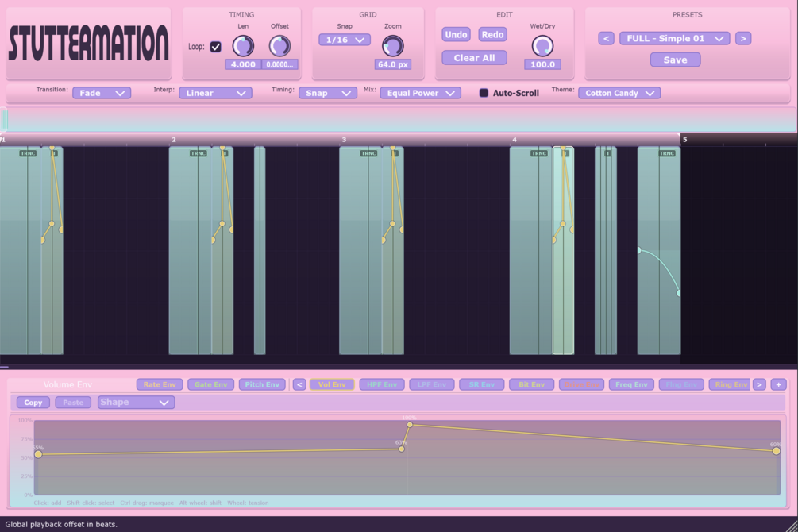The width and height of the screenshot is (798, 532).
Task: Switch to the Rate Env tab
Action: tap(160, 385)
